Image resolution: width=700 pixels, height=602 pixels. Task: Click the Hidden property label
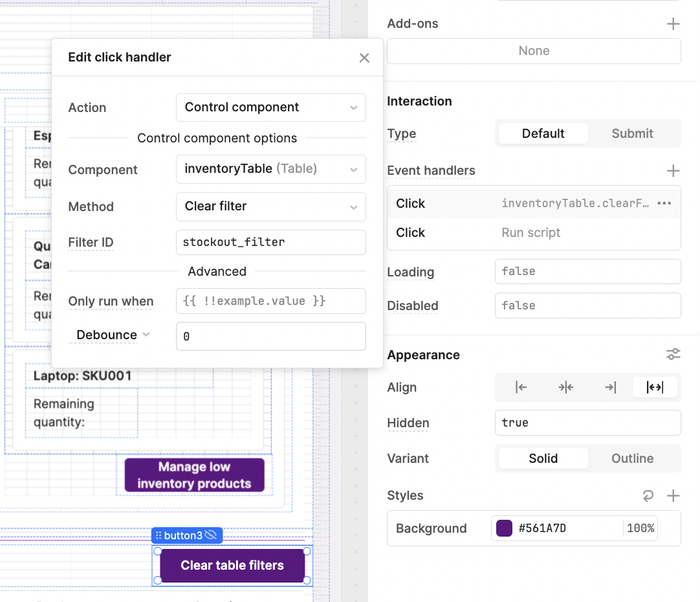[408, 423]
